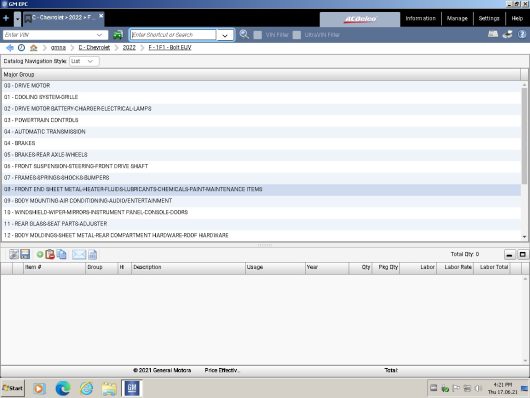The width and height of the screenshot is (530, 398).
Task: Toggle the VIN Filter checkbox
Action: tap(258, 35)
